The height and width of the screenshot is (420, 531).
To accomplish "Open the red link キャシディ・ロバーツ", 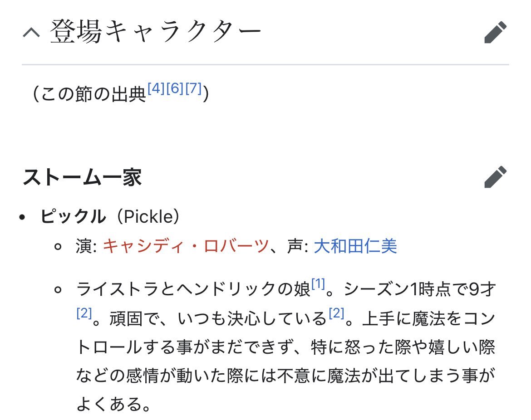I will 186,246.
